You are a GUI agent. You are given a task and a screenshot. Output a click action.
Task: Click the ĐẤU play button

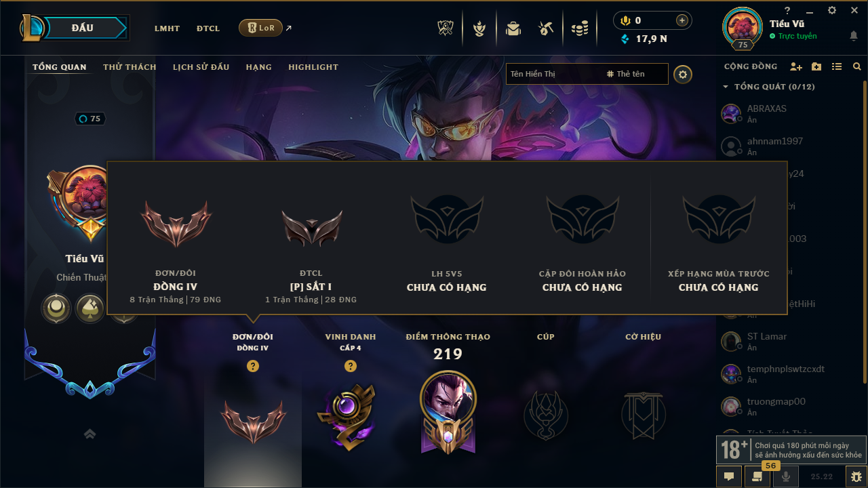(83, 28)
